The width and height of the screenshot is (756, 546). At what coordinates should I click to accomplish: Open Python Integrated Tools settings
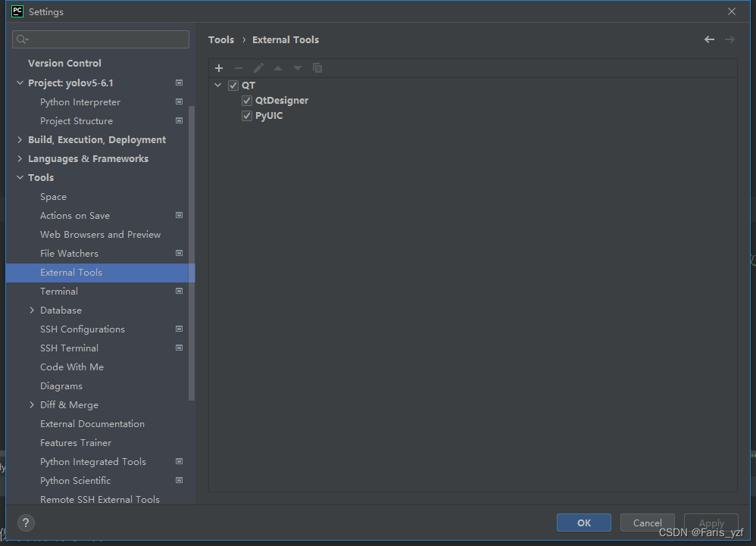93,462
